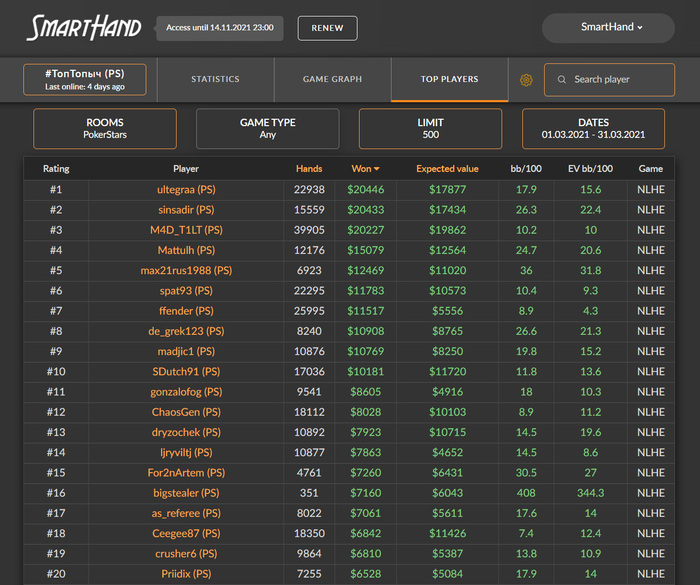The height and width of the screenshot is (585, 700).
Task: Click expected value $19862
Action: (x=447, y=230)
